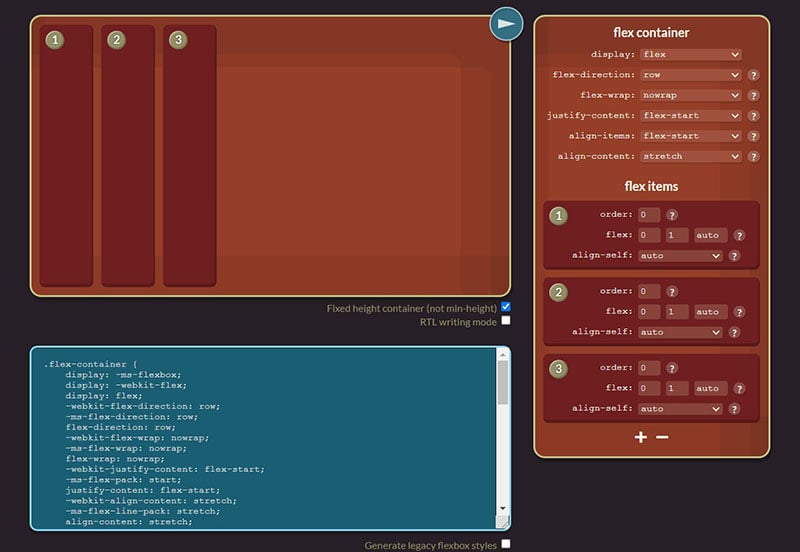Click item 2 flex-grow field
The height and width of the screenshot is (552, 800).
(649, 312)
